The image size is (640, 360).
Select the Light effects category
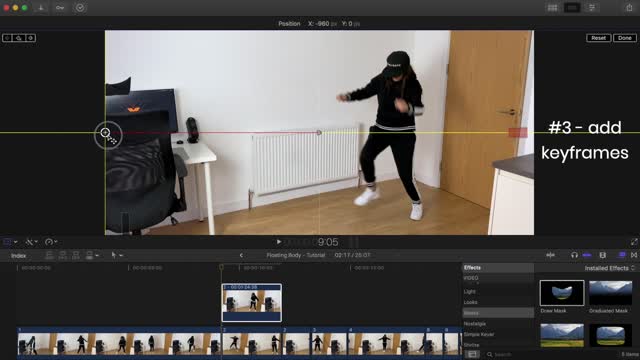pos(469,291)
